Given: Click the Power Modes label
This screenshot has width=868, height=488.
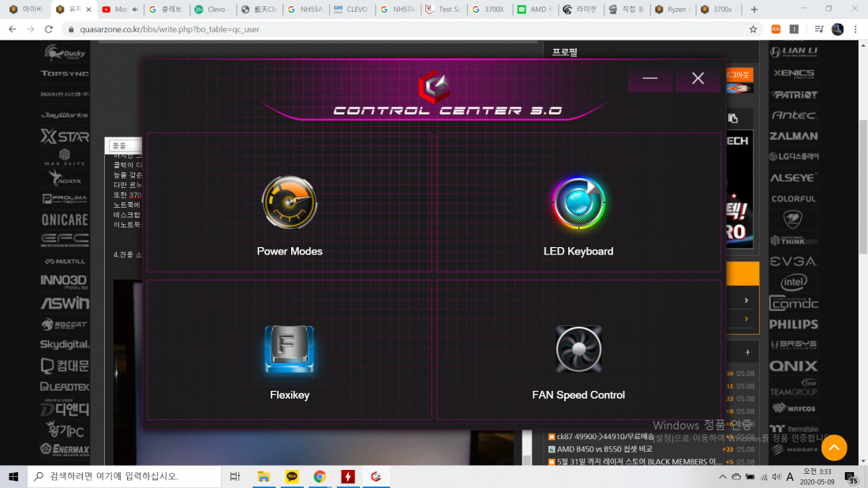Looking at the screenshot, I should pyautogui.click(x=290, y=251).
